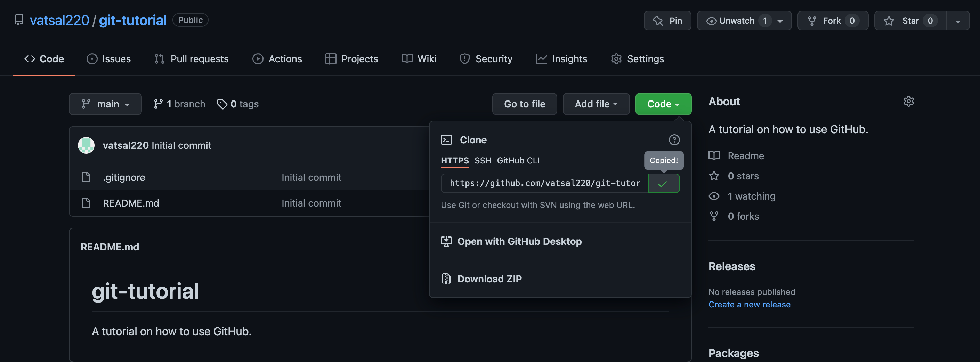Click the .gitignore file icon
This screenshot has height=362, width=980.
(x=86, y=177)
